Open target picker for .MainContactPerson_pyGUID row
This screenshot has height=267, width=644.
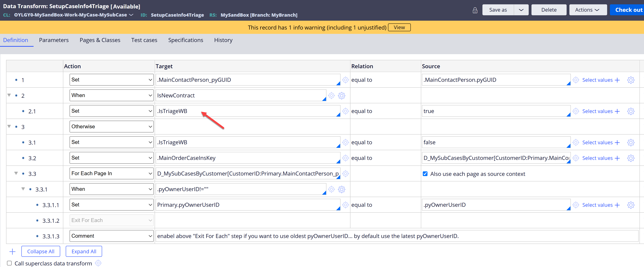[x=345, y=80]
